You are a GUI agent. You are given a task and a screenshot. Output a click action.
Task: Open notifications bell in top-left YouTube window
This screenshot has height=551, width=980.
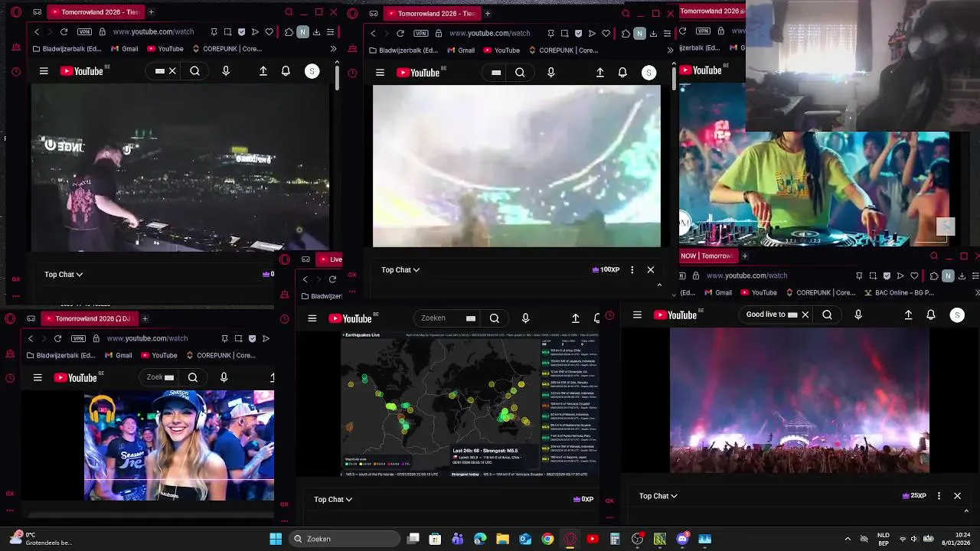286,71
